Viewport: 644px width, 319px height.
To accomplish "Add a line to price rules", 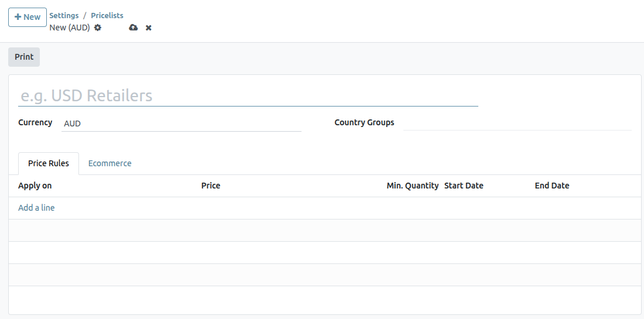I will point(36,208).
